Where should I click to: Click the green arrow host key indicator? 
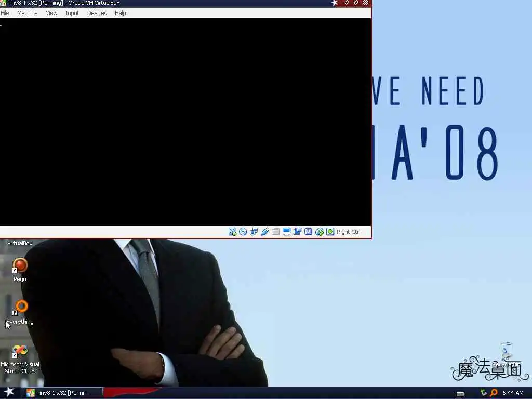(x=330, y=232)
